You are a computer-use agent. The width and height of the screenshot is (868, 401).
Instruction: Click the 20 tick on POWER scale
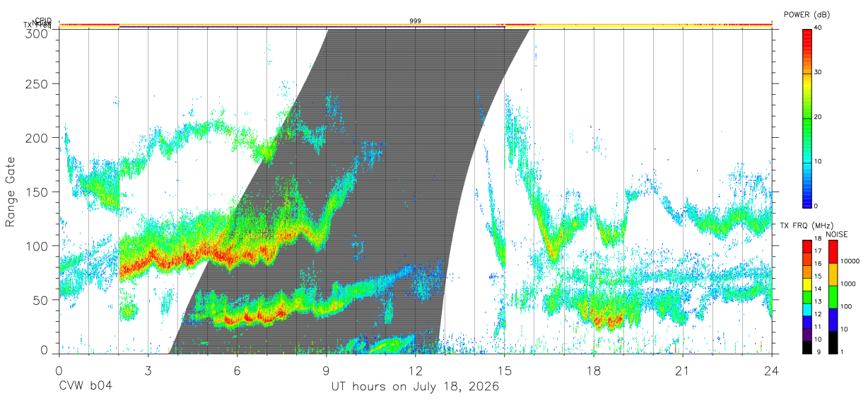pos(819,117)
